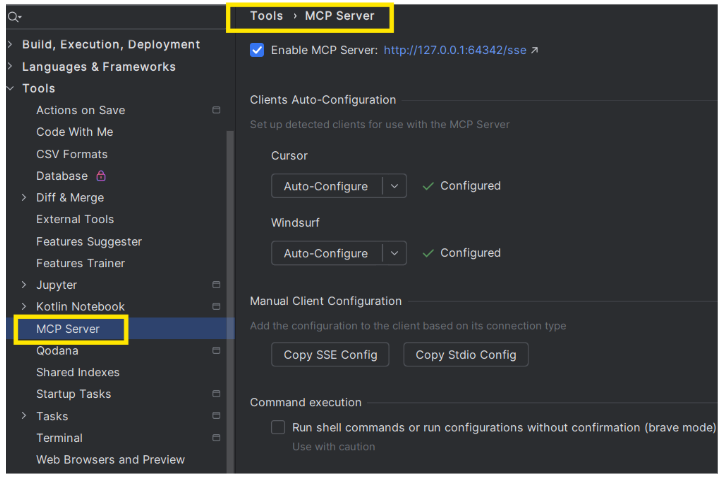Viewport: 723px width, 477px height.
Task: Open the http://127.0.0.1:64342/sse link
Action: pyautogui.click(x=455, y=50)
